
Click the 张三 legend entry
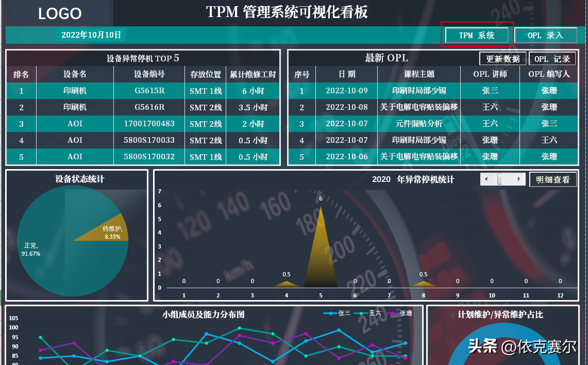pyautogui.click(x=337, y=313)
